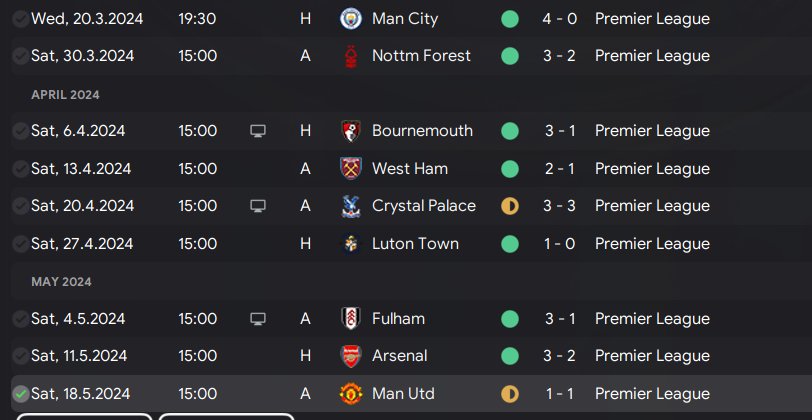Click TV broadcast icon for Bournemouth match
812x420 pixels.
pyautogui.click(x=258, y=131)
